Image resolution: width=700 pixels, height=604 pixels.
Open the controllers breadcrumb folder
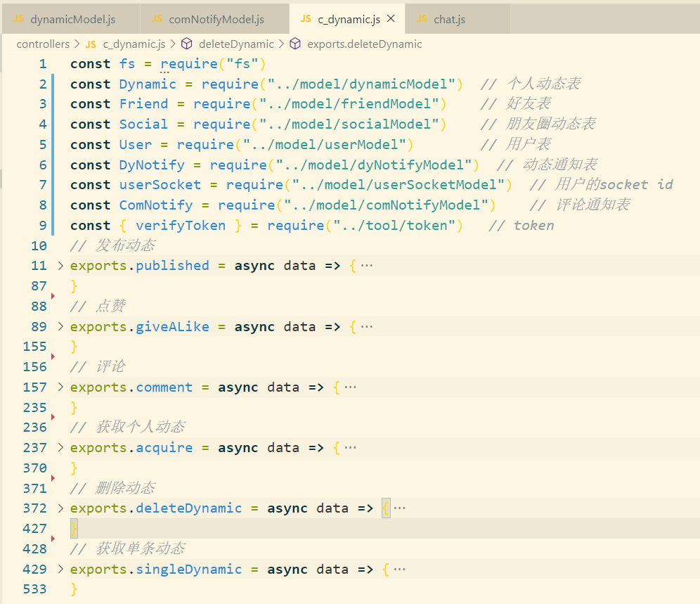(43, 44)
